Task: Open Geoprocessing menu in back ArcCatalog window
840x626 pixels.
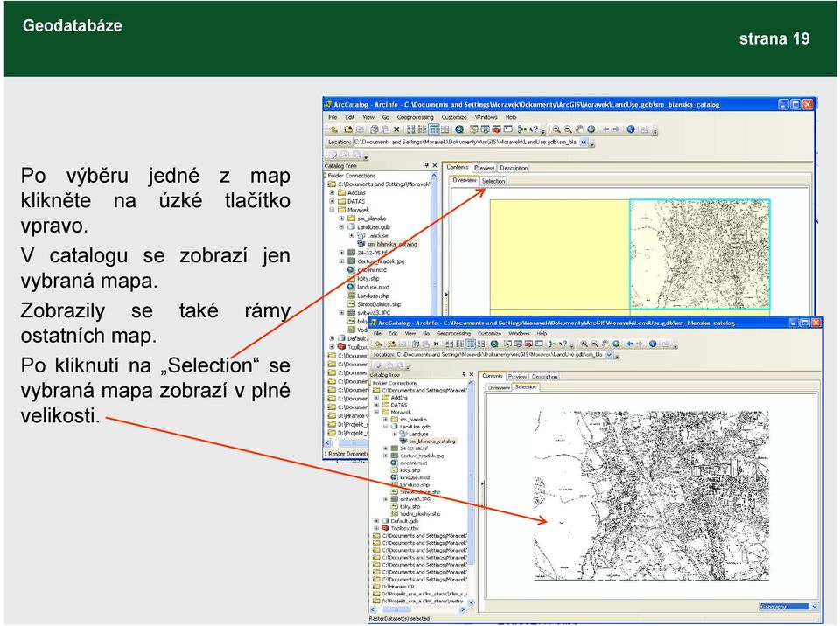Action: point(415,117)
